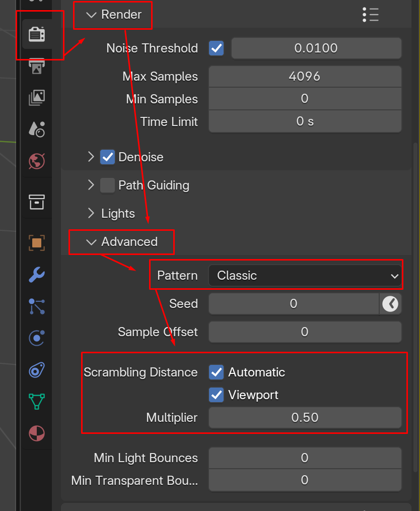The image size is (420, 511).
Task: Click the Time Limit field
Action: (x=305, y=121)
